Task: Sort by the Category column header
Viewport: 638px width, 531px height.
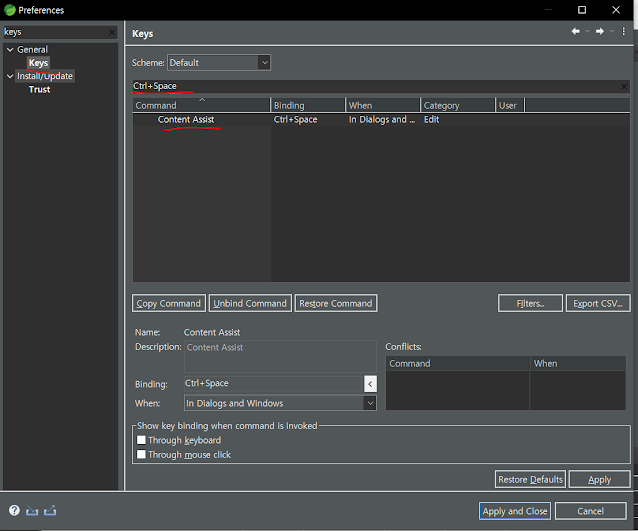Action: coord(458,105)
